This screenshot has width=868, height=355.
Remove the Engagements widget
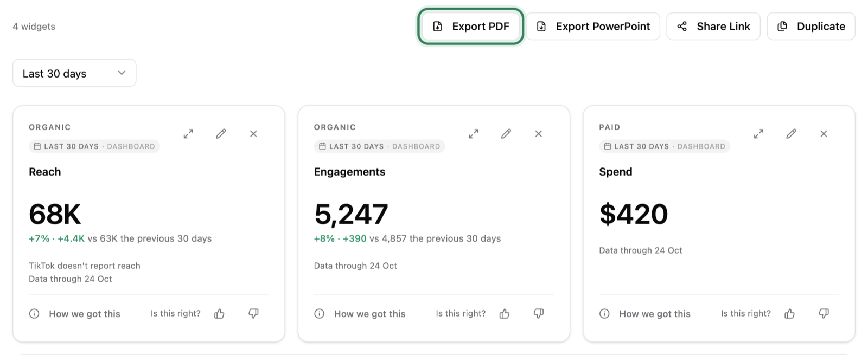pyautogui.click(x=539, y=134)
